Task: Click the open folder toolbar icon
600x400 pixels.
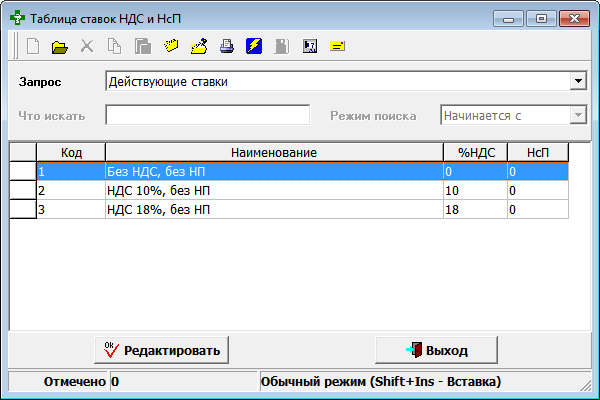Action: 60,47
